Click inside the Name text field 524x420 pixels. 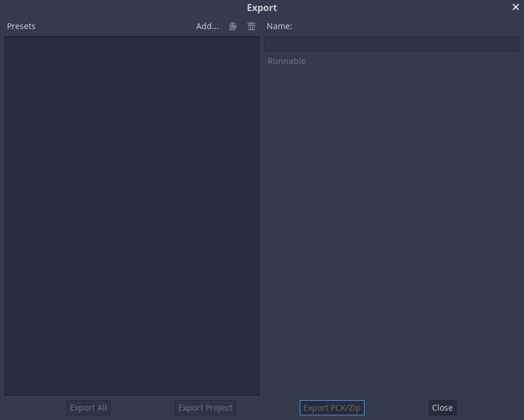pos(391,44)
